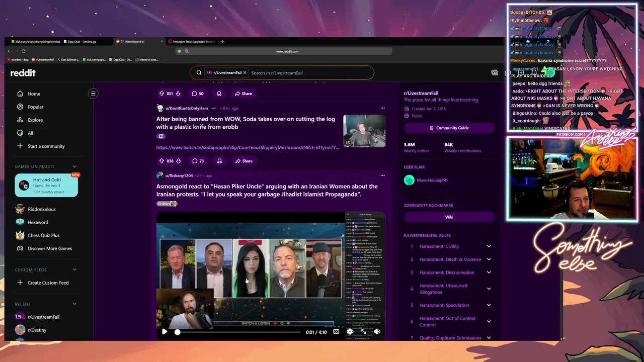This screenshot has width=644, height=362.
Task: Open options menu for Riskany1204 post
Action: coord(382,175)
